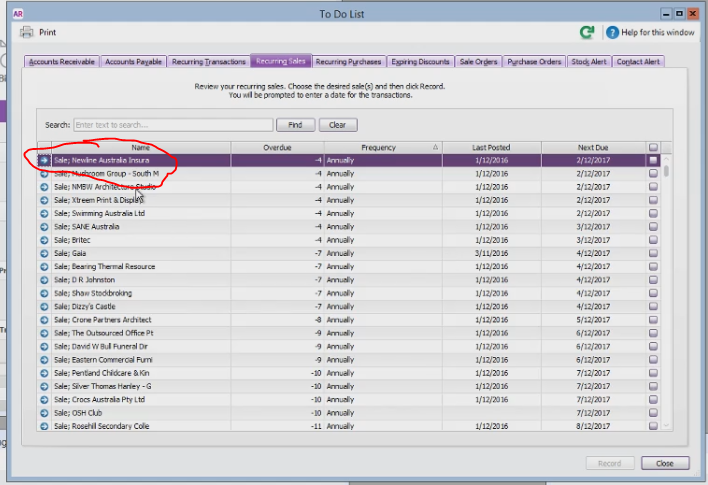Tick the select-all checkbox in the header
Viewport: 708px width, 485px height.
653,147
